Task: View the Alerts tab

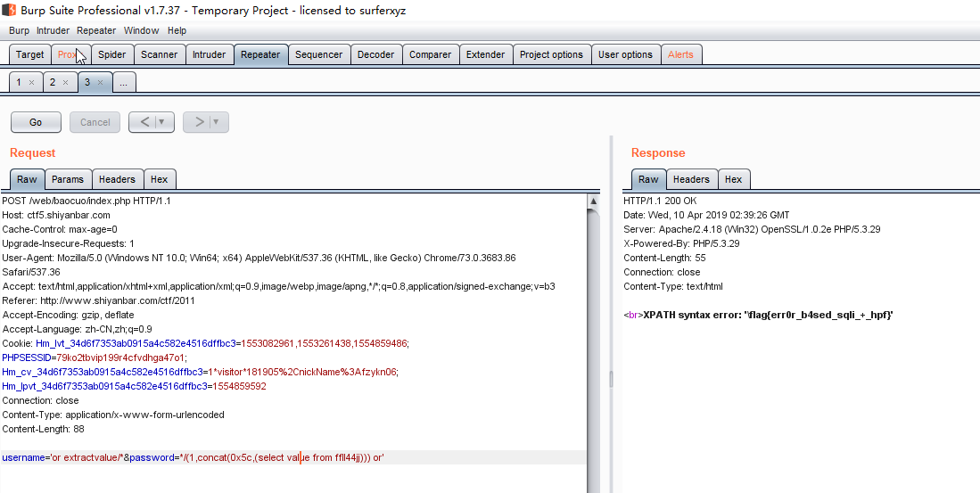Action: point(680,54)
